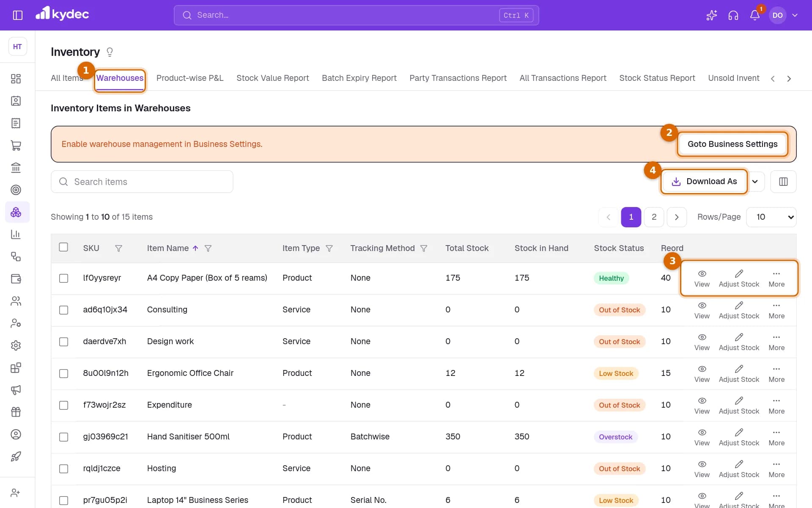The width and height of the screenshot is (812, 508).
Task: Go to page 2 of results
Action: [654, 217]
